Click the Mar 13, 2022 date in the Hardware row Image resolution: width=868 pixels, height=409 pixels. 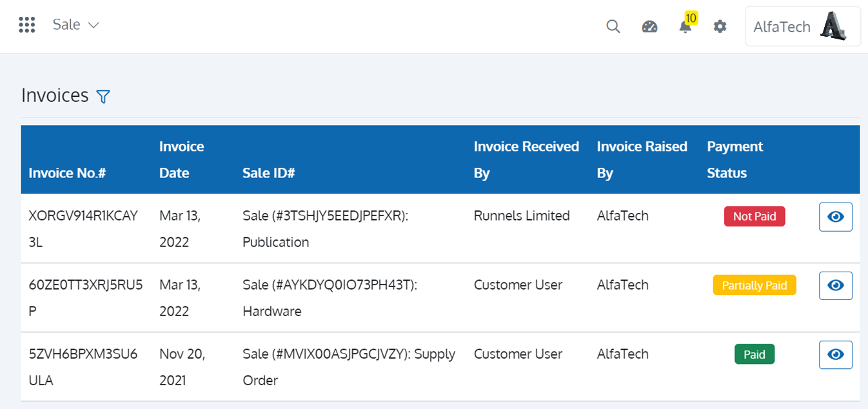click(x=180, y=298)
